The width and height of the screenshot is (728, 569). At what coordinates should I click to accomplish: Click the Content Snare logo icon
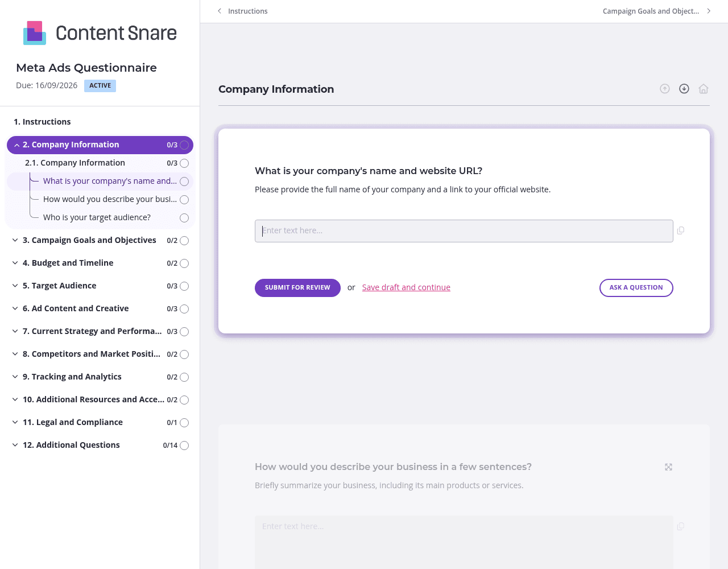click(x=35, y=33)
